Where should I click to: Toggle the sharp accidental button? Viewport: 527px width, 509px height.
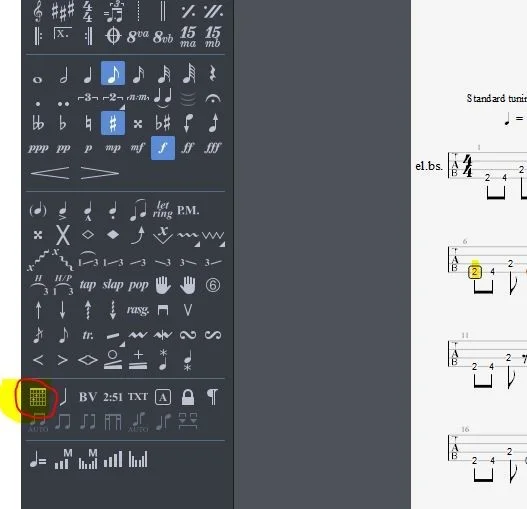(113, 123)
